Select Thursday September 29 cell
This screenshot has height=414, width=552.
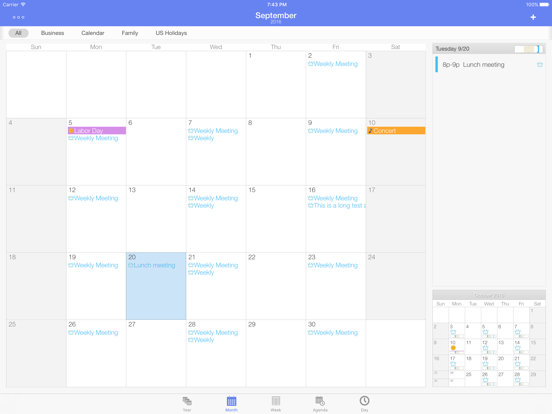[276, 353]
